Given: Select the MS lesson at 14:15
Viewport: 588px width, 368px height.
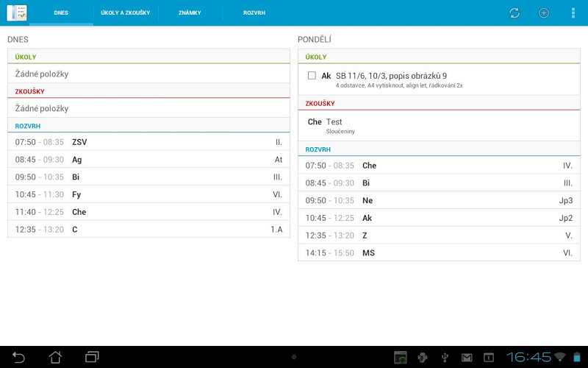Looking at the screenshot, I should [x=439, y=252].
